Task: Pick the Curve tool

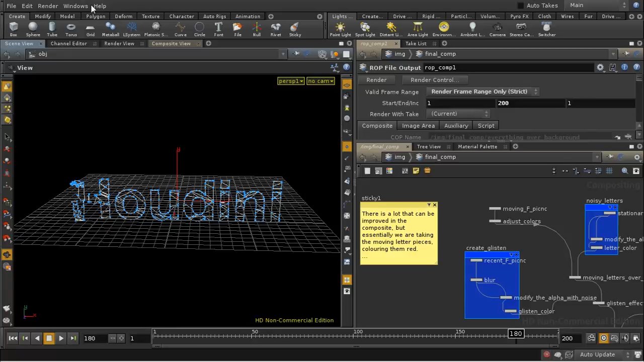Action: (x=180, y=29)
